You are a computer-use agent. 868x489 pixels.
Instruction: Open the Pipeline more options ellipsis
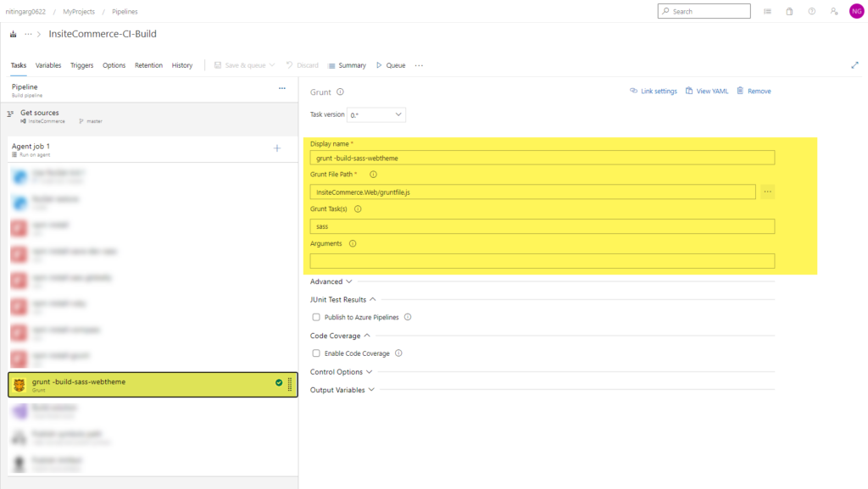[282, 88]
